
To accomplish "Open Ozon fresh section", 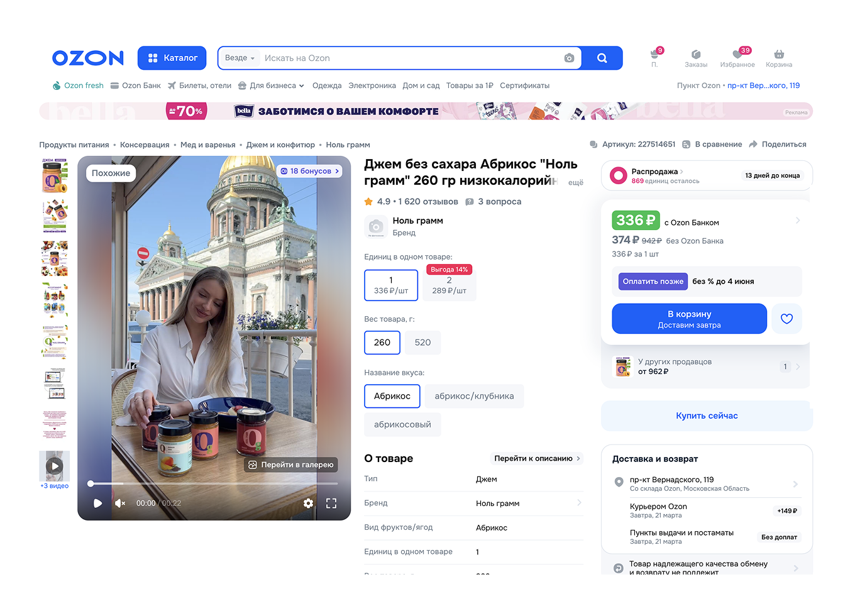I will click(78, 85).
